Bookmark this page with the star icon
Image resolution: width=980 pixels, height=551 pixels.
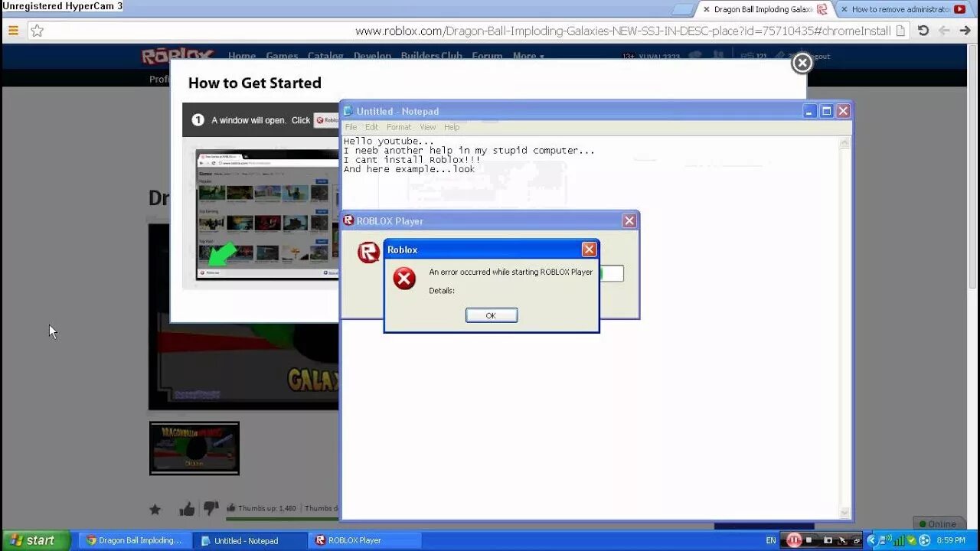tap(37, 31)
